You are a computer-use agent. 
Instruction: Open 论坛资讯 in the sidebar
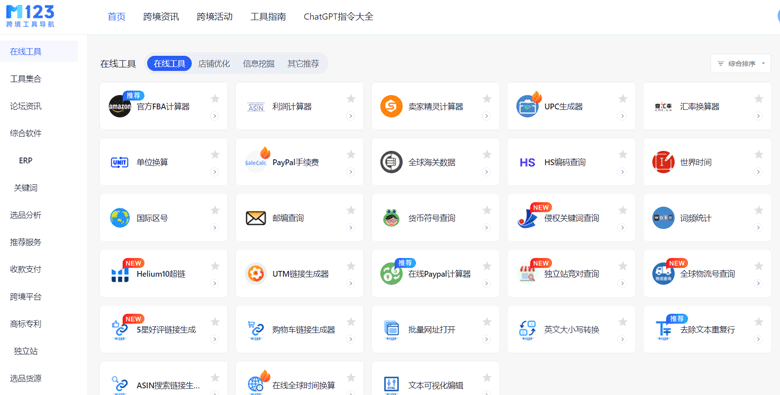point(26,106)
